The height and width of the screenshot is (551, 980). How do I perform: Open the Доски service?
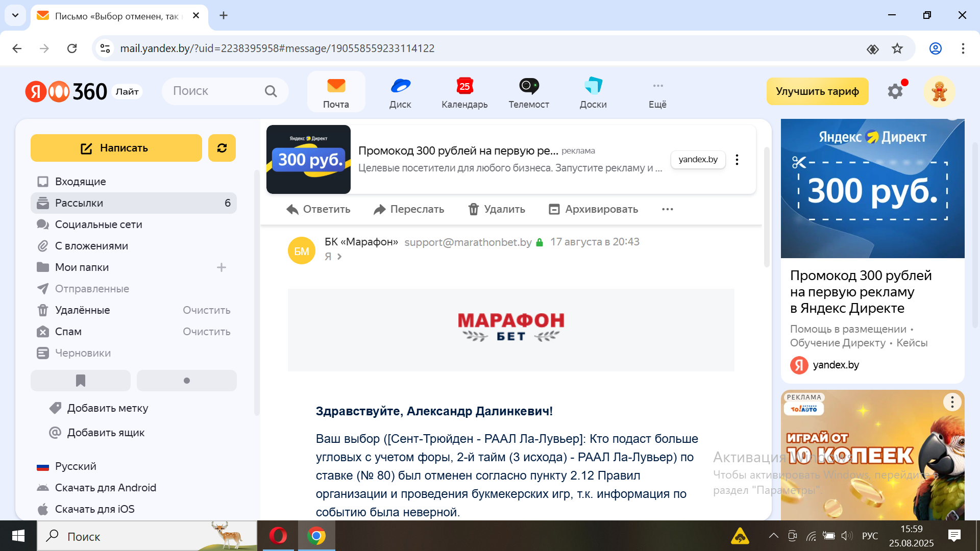pos(593,92)
